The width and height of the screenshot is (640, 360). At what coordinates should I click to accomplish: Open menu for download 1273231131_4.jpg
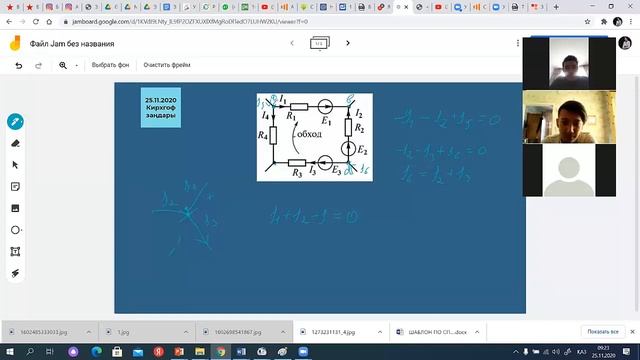click(380, 332)
